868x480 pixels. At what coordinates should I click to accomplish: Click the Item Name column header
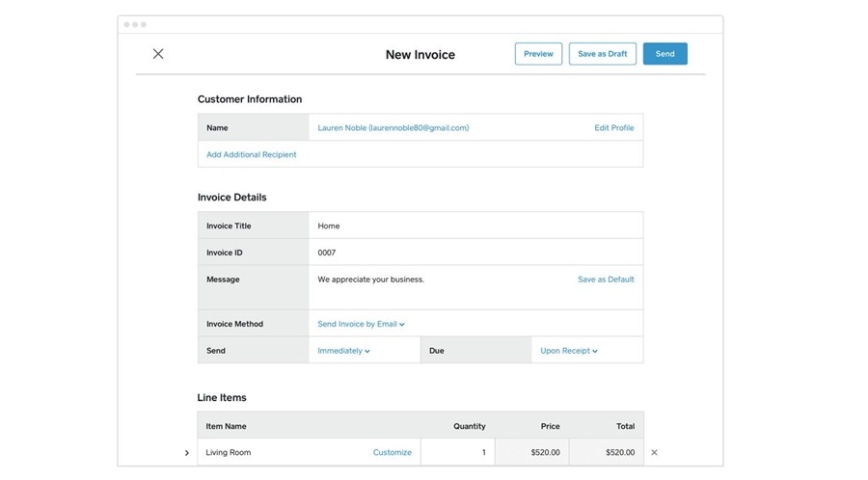pyautogui.click(x=226, y=426)
